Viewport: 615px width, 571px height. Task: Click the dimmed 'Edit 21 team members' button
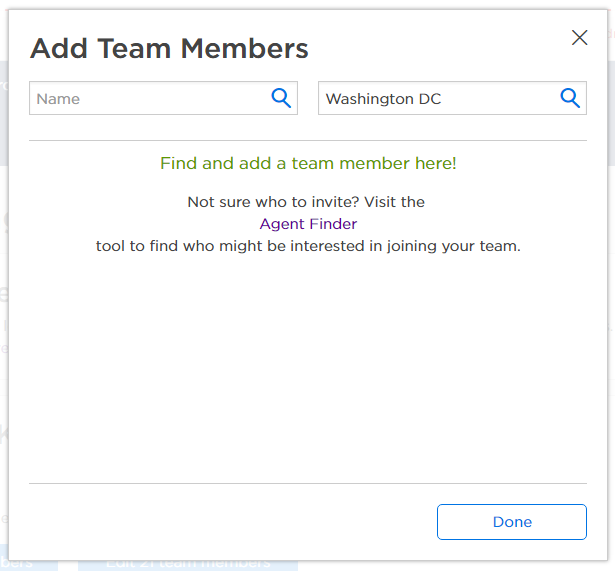[x=188, y=563]
